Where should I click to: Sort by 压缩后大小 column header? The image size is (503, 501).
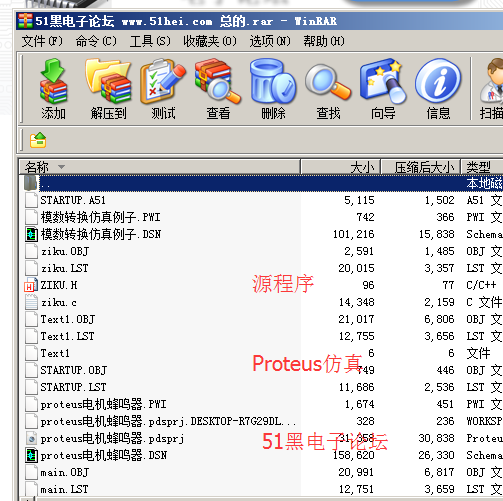(x=421, y=167)
